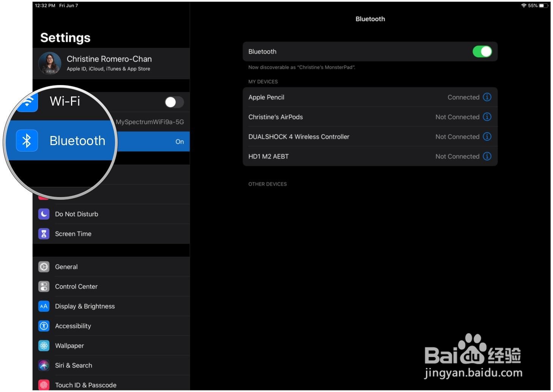553x392 pixels.
Task: Click the General gear icon
Action: pyautogui.click(x=44, y=267)
